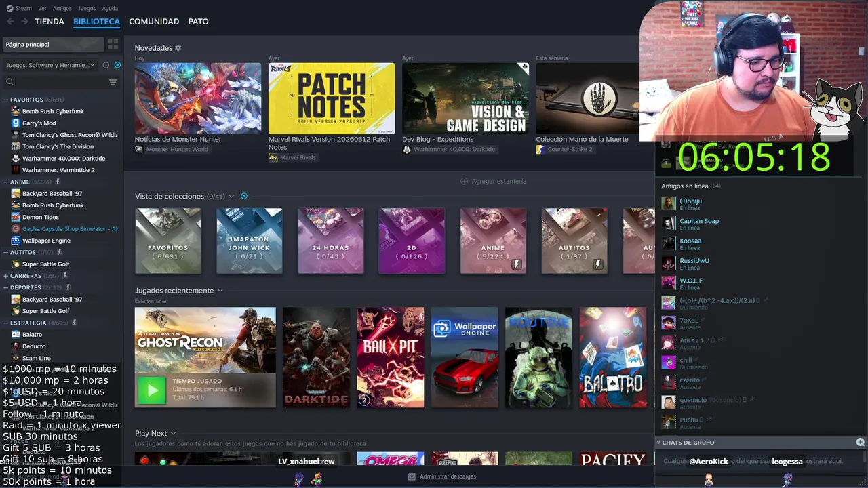
Task: Open the 24 HORAS collection card
Action: (330, 241)
